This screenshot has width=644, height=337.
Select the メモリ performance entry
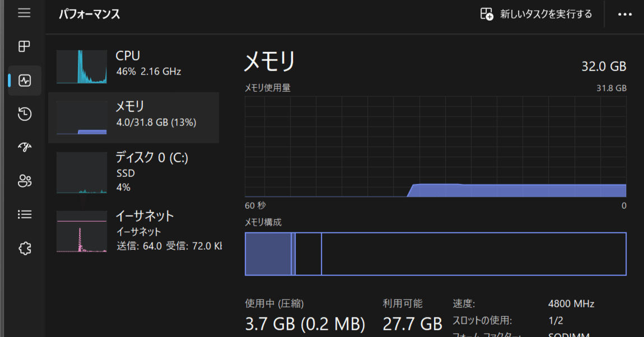(134, 116)
